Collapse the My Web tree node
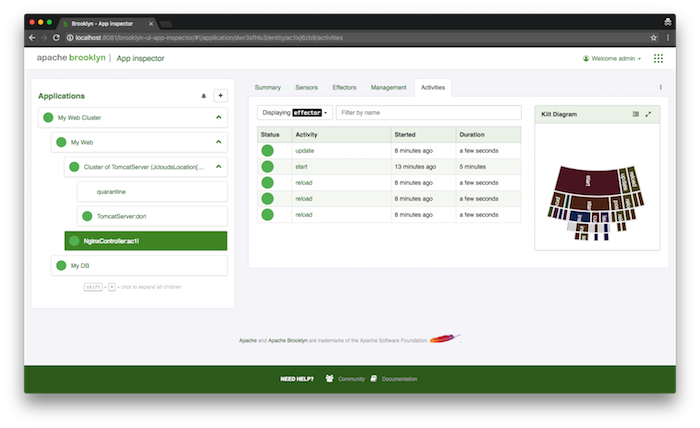This screenshot has width=700, height=428. (x=218, y=143)
